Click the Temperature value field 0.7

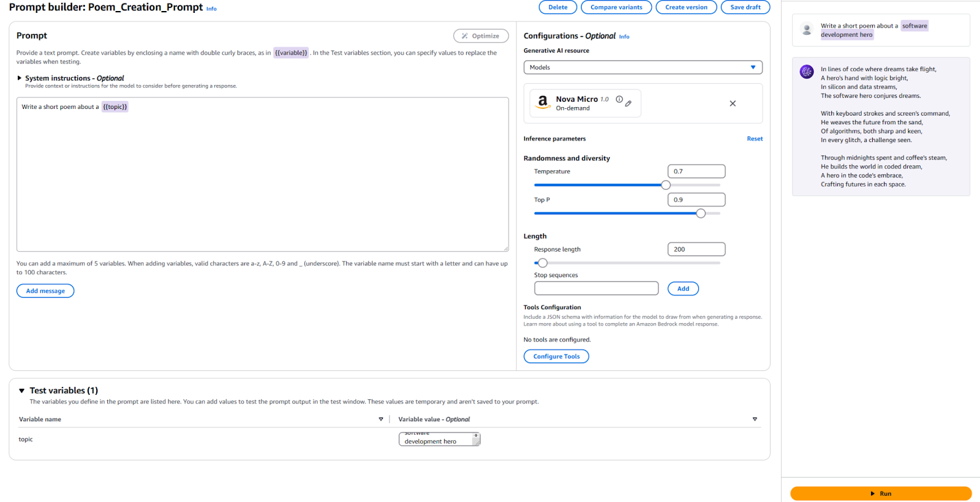(x=696, y=171)
